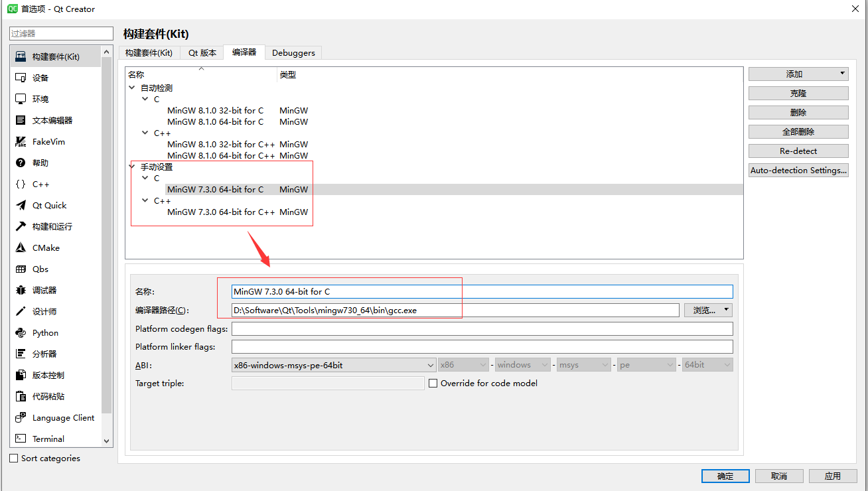The width and height of the screenshot is (868, 491).
Task: Select the 设计师 pencil icon
Action: point(21,311)
